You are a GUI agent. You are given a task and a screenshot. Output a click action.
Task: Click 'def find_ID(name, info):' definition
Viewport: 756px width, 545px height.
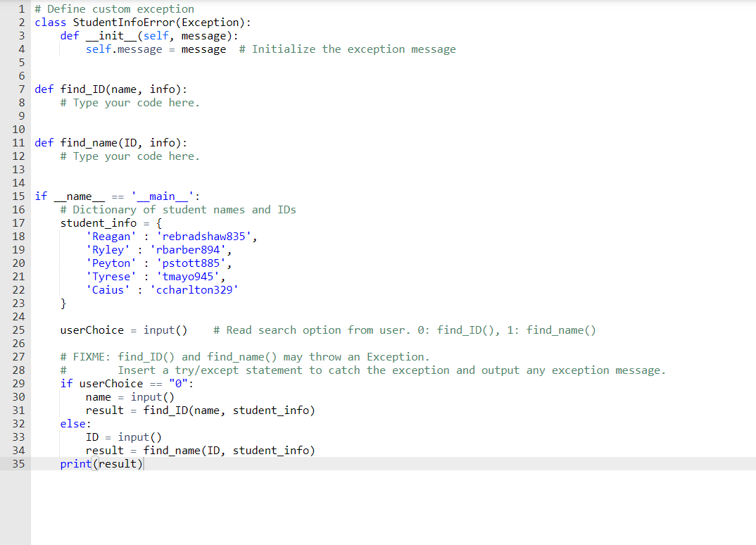111,89
